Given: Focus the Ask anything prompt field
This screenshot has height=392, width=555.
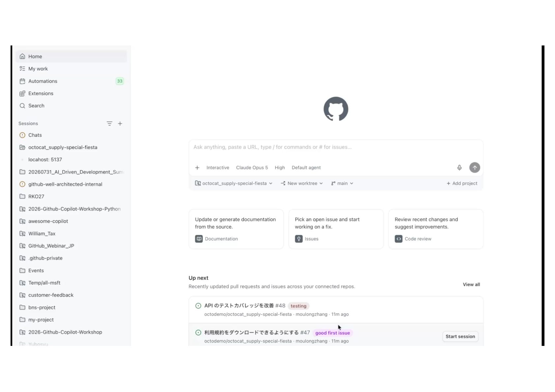Looking at the screenshot, I should (x=336, y=147).
